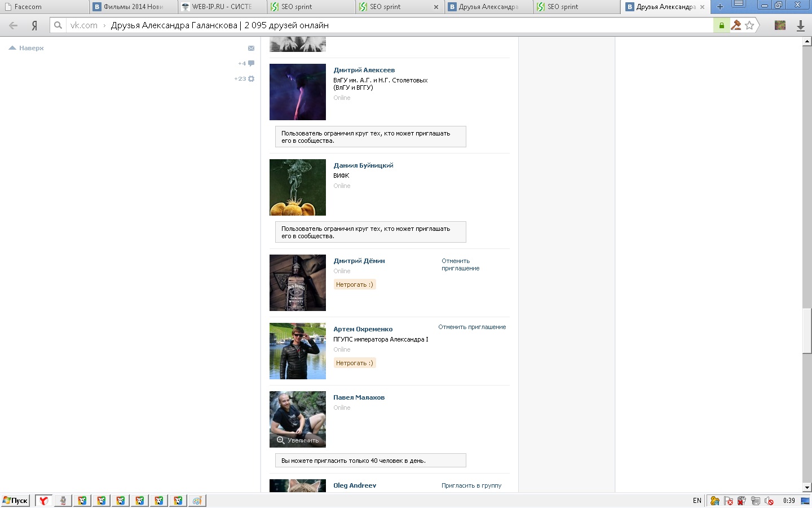The image size is (812, 508).
Task: Click the restriction notice under Даниил Буйницкий
Action: [x=370, y=232]
